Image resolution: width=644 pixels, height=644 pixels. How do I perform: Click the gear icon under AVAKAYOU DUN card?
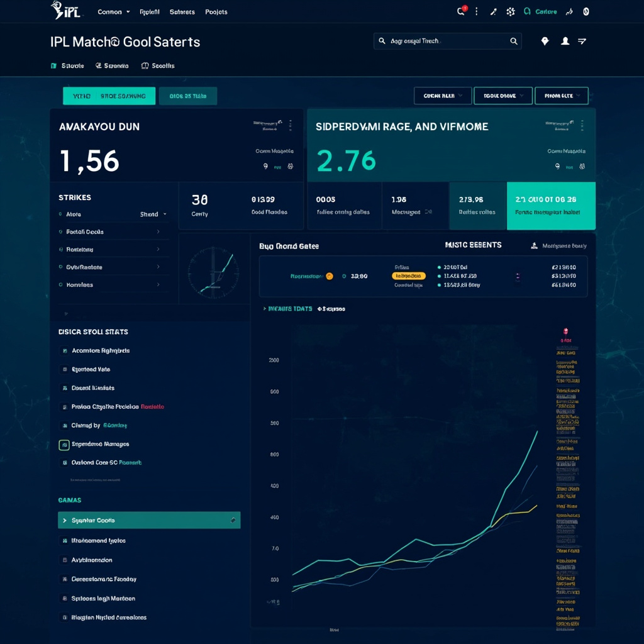tap(291, 166)
